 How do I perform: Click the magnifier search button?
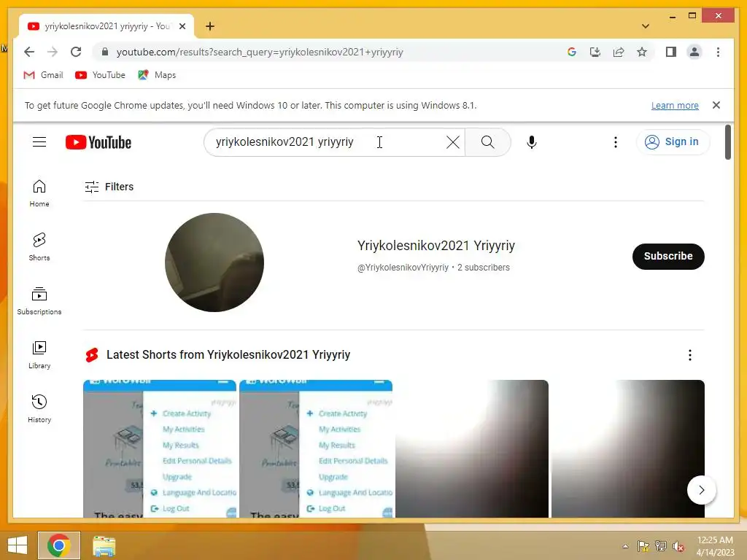487,142
